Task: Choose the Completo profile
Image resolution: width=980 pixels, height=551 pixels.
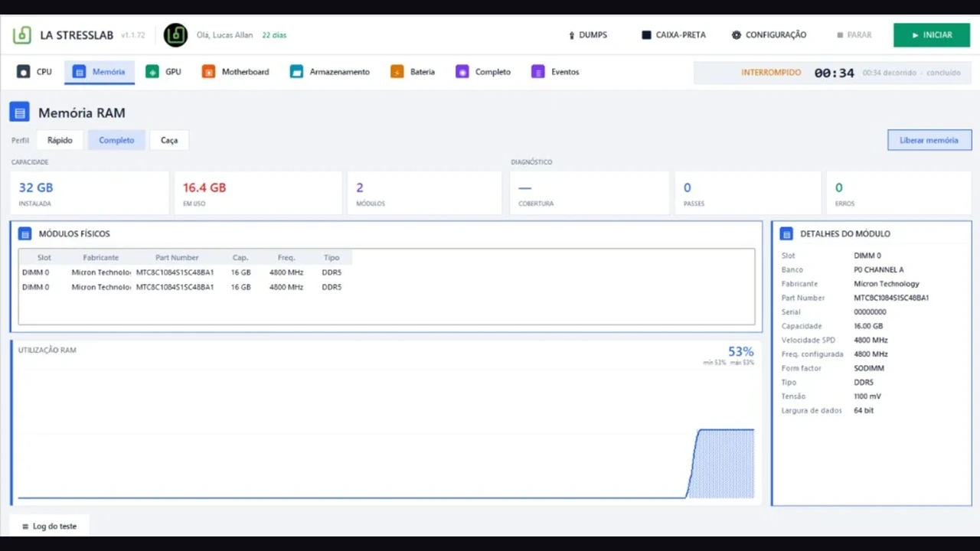Action: (116, 140)
